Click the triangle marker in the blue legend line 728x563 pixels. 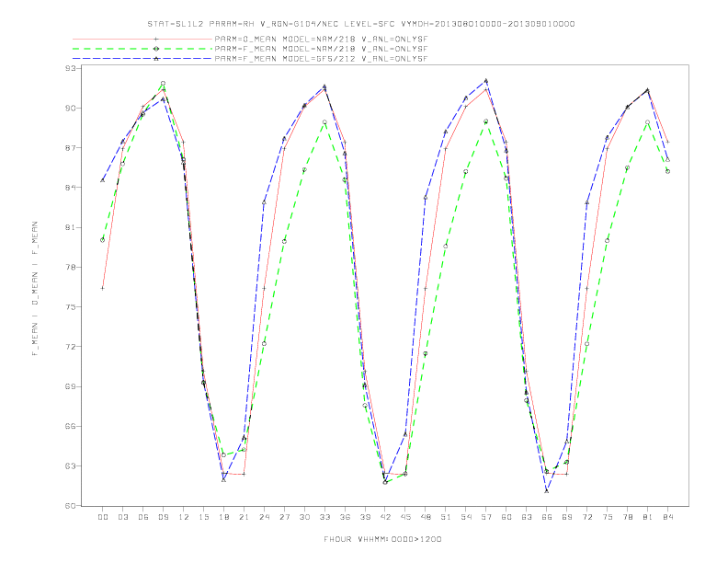point(156,59)
